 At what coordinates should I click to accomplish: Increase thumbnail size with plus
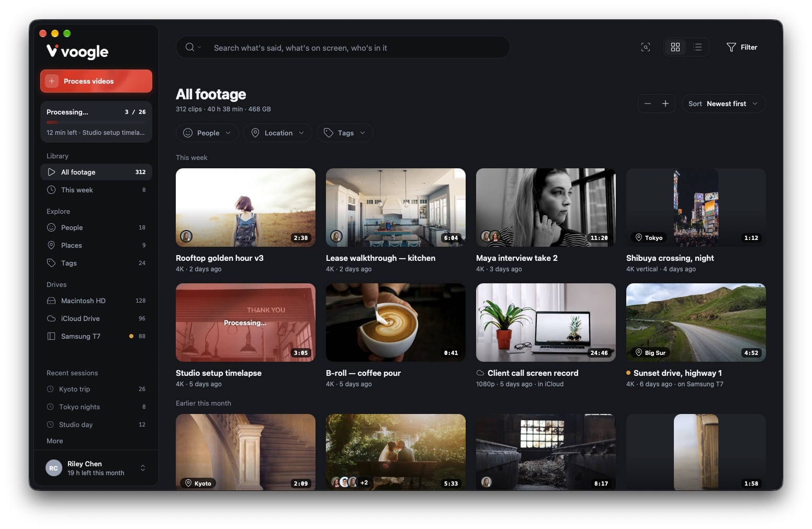coord(666,103)
